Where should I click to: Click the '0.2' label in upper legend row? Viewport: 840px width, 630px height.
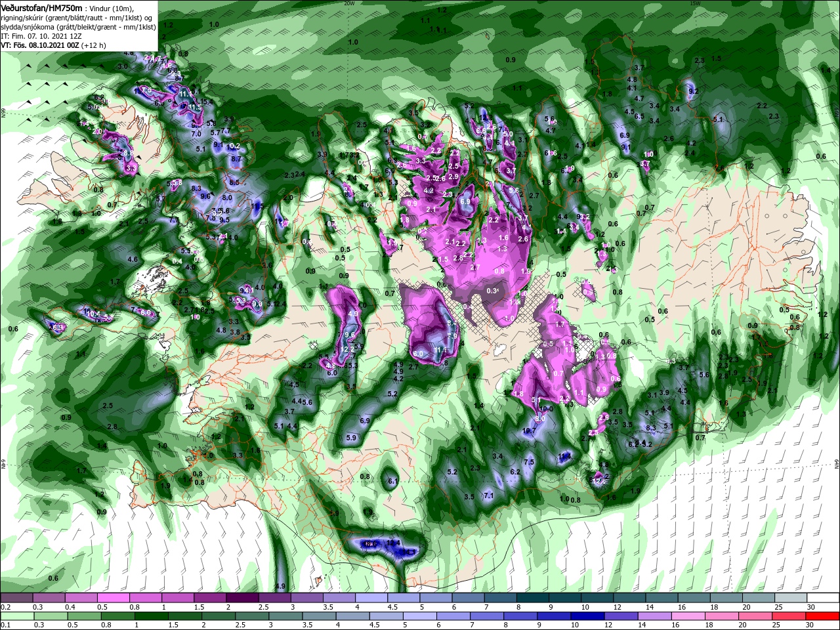[x=5, y=607]
